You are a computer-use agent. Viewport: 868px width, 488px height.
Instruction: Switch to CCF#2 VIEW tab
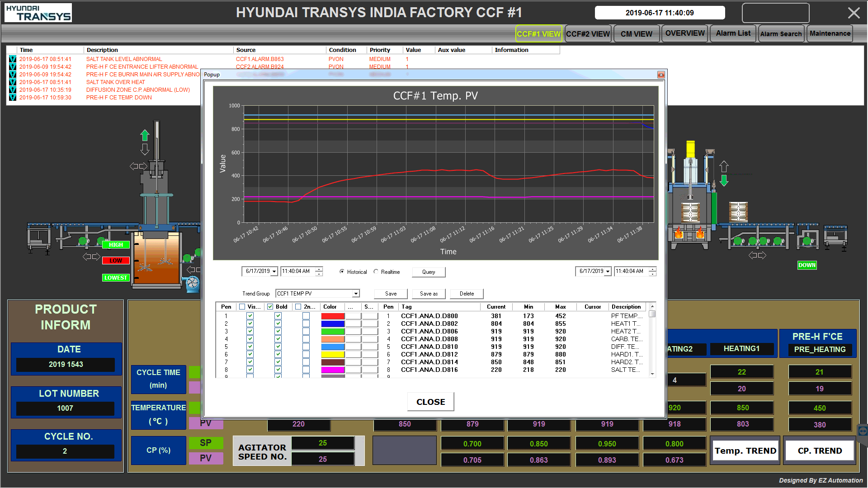pos(588,33)
